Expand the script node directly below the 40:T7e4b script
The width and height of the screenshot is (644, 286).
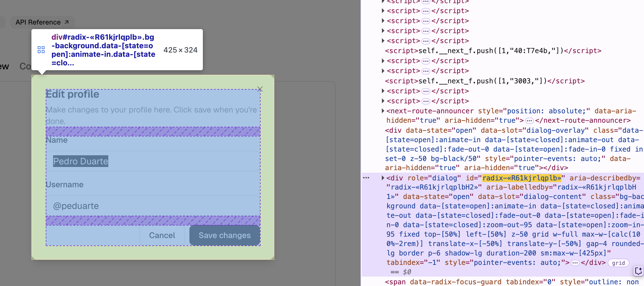(383, 61)
